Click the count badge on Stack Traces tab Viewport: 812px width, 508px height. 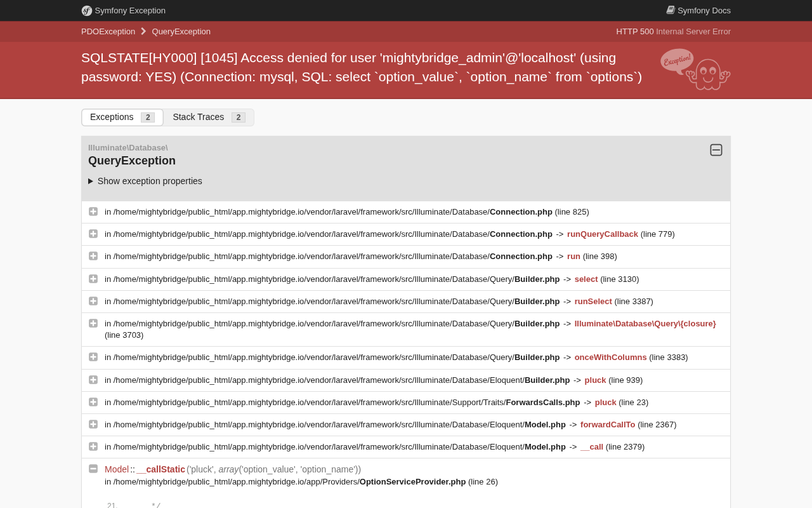[239, 117]
